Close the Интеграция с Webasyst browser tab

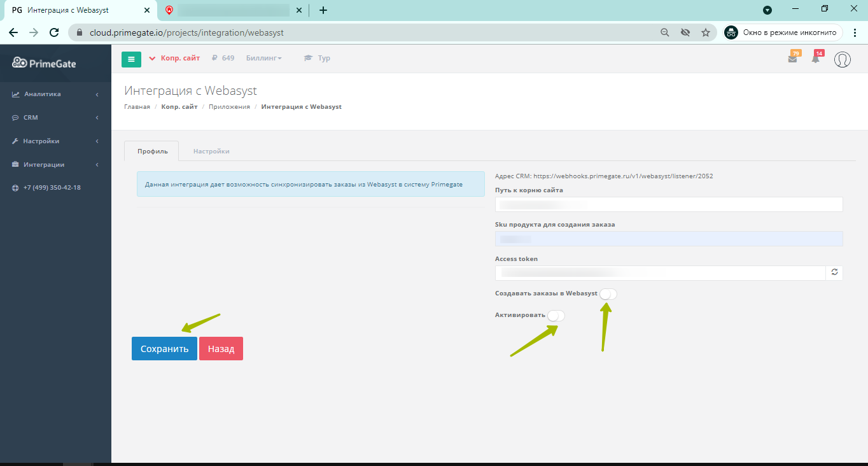click(x=147, y=10)
